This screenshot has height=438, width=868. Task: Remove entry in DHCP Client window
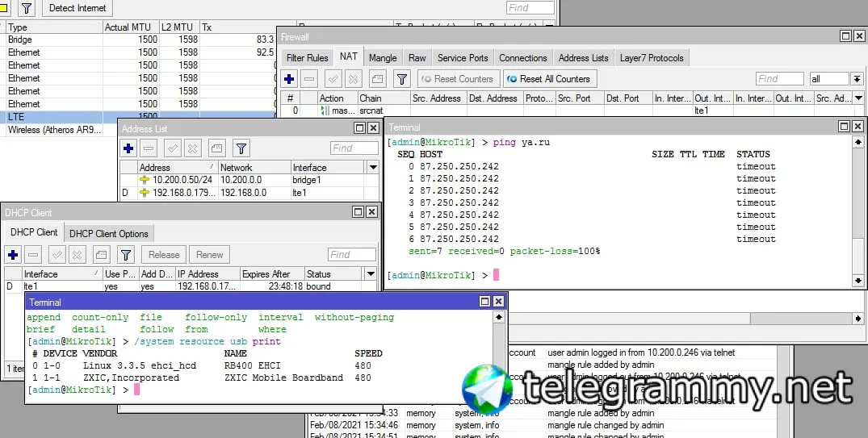pyautogui.click(x=33, y=255)
